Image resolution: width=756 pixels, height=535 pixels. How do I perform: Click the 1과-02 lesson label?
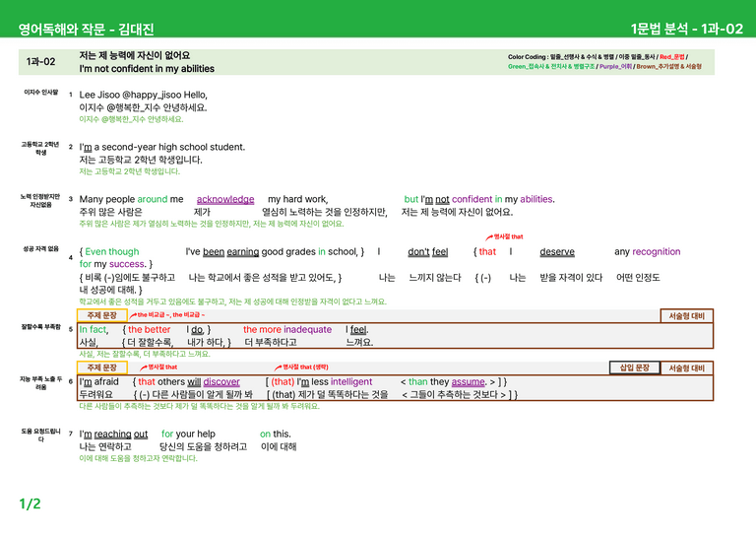[41, 62]
